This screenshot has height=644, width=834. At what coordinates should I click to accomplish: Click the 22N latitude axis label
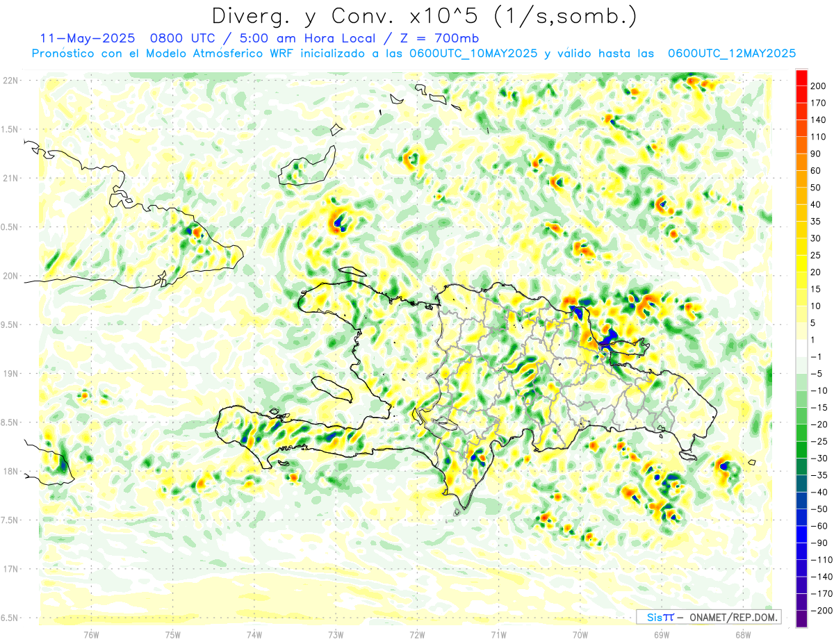click(x=10, y=81)
